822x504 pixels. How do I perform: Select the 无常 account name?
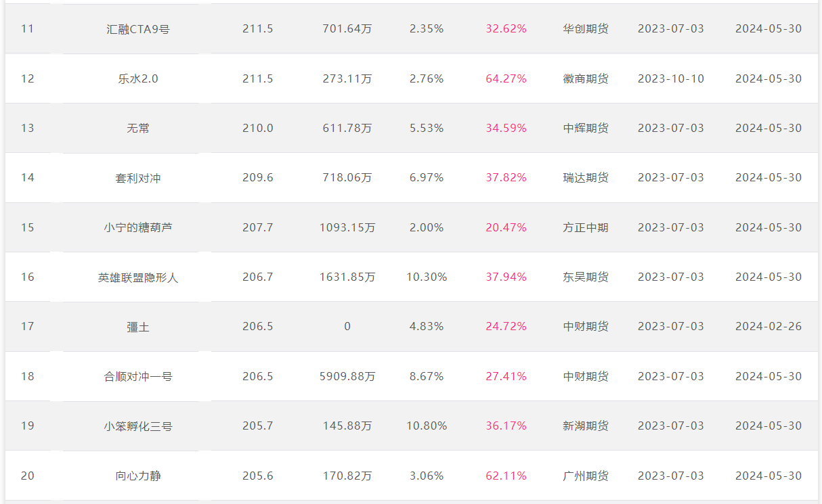[138, 128]
